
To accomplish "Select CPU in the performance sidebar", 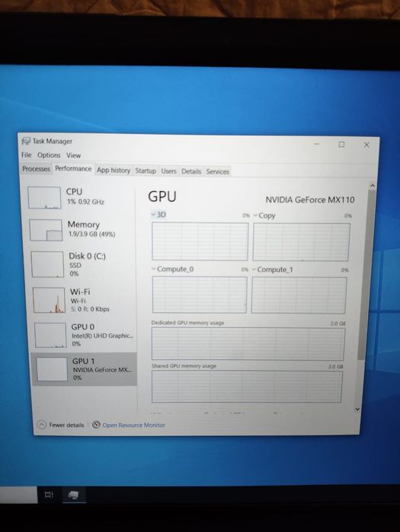I will 81,197.
